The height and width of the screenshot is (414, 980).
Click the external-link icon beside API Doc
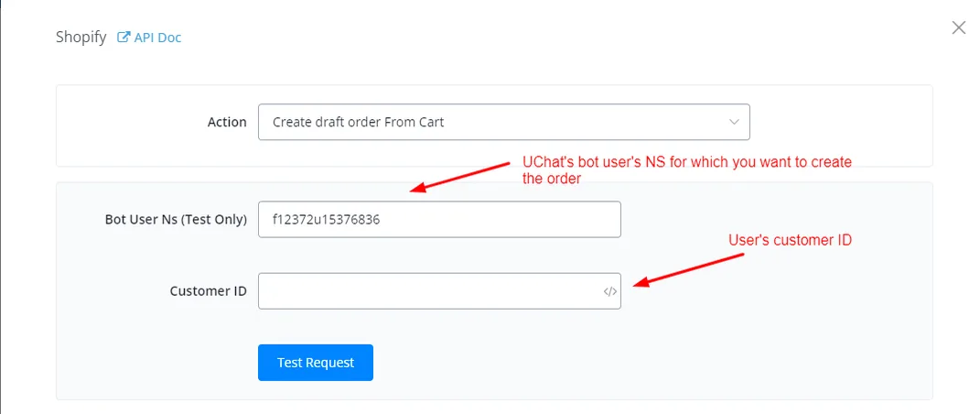(124, 38)
